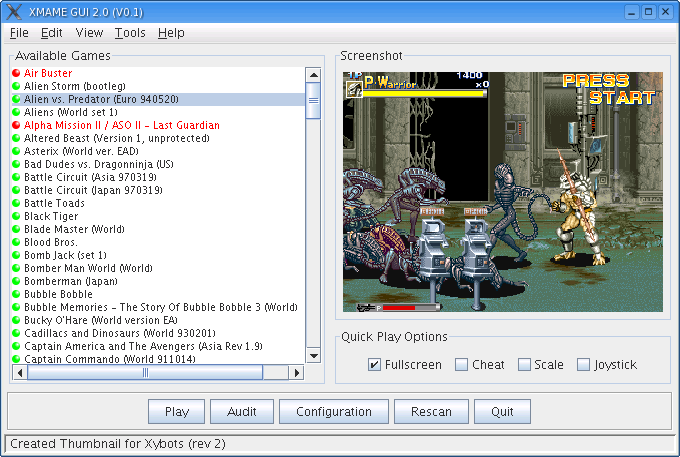Open the Help menu
This screenshot has height=457, width=680.
(171, 33)
